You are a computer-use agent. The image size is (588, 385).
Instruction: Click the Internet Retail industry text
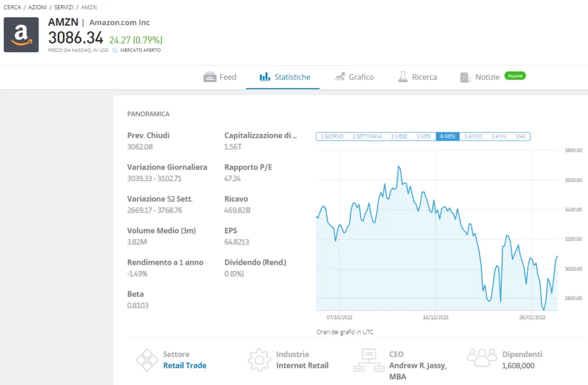302,365
